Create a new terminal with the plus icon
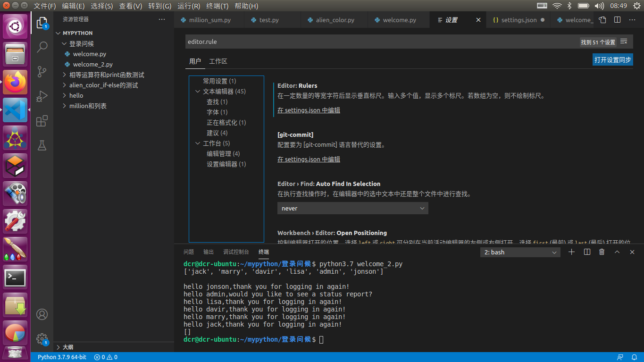644x362 pixels. point(571,252)
